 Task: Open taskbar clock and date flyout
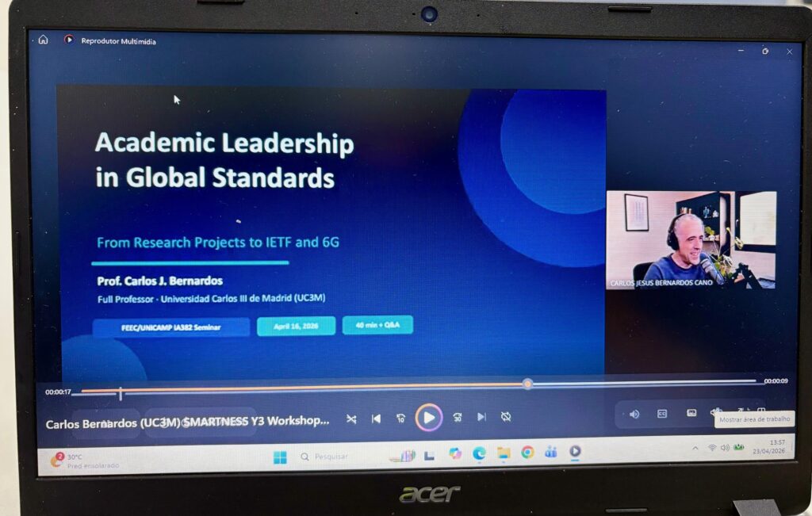point(777,446)
